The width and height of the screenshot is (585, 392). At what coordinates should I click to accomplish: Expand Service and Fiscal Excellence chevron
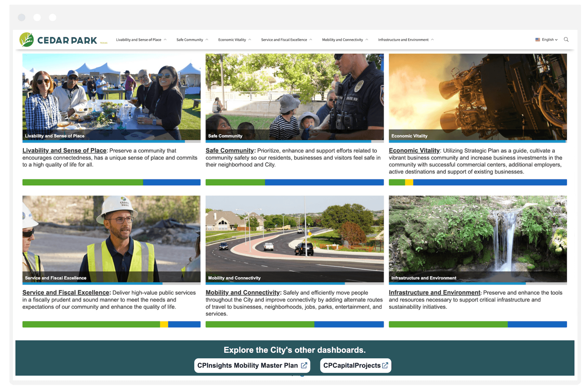311,40
